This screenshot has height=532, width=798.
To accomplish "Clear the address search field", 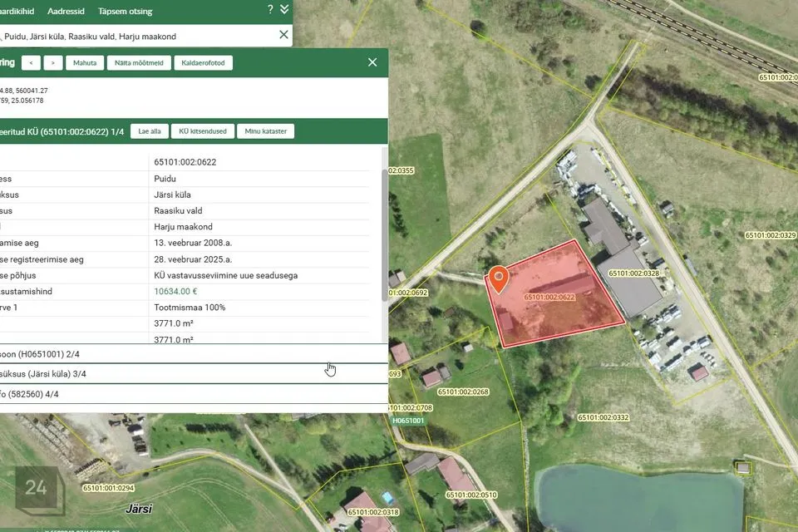I will (x=283, y=35).
